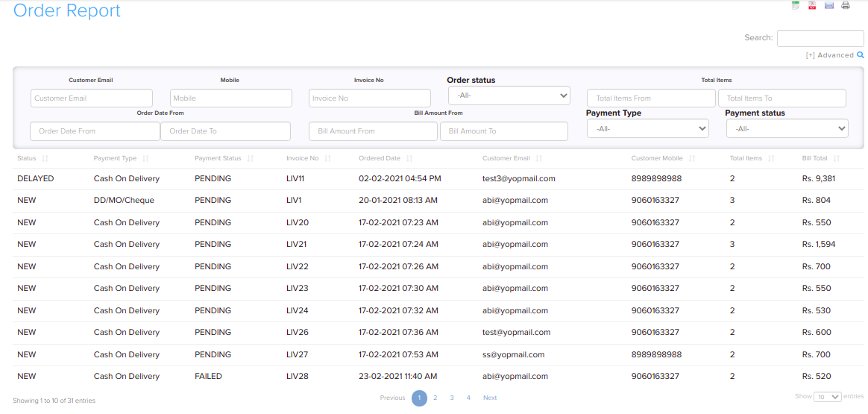Click the FAILED payment status cell
Image resolution: width=868 pixels, height=414 pixels.
click(208, 377)
